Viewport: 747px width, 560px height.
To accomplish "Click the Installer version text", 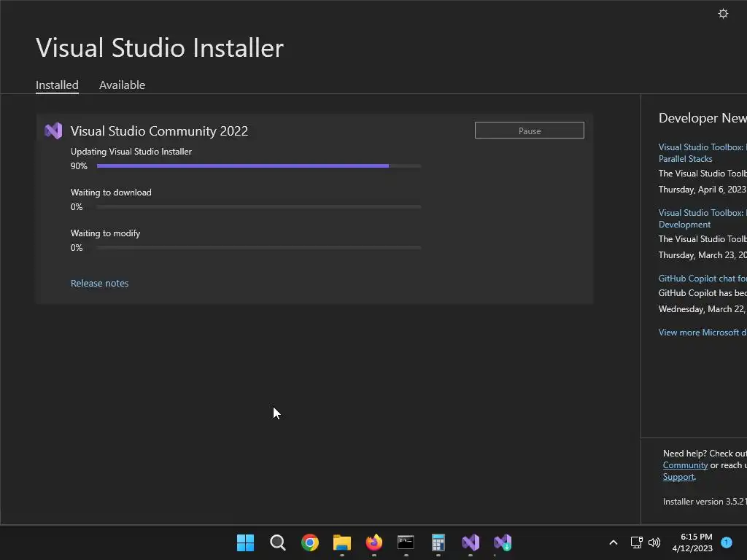I will tap(704, 502).
